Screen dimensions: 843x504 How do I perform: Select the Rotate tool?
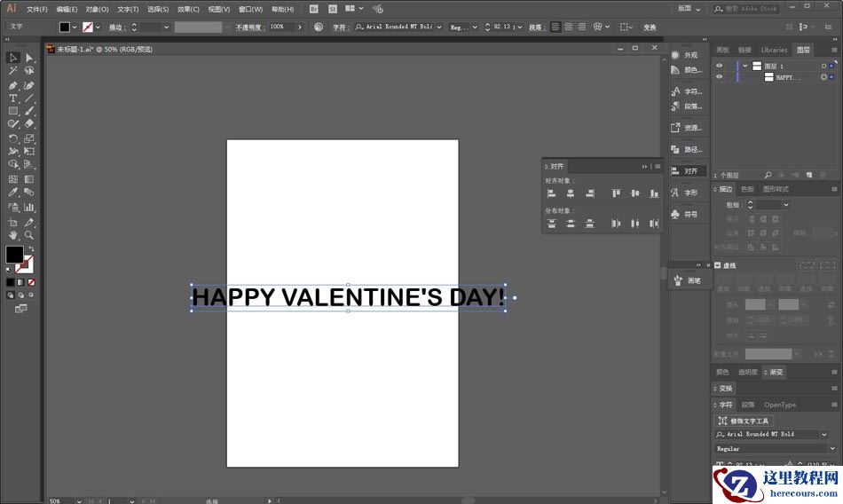pyautogui.click(x=13, y=138)
